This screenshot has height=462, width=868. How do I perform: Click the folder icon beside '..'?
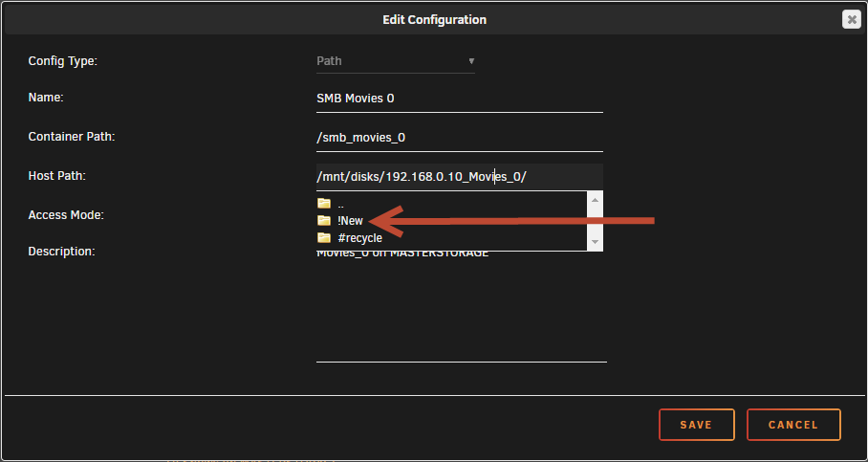pos(324,204)
